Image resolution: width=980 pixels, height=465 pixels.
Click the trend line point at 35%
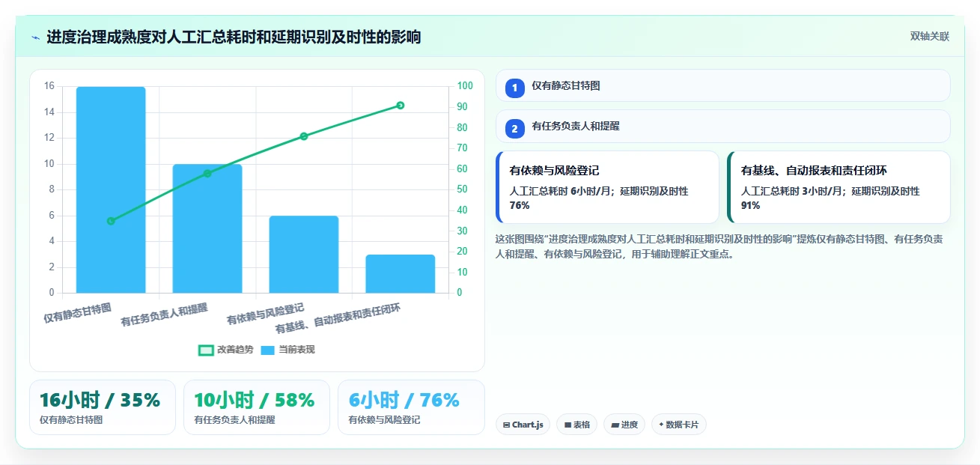tap(111, 221)
